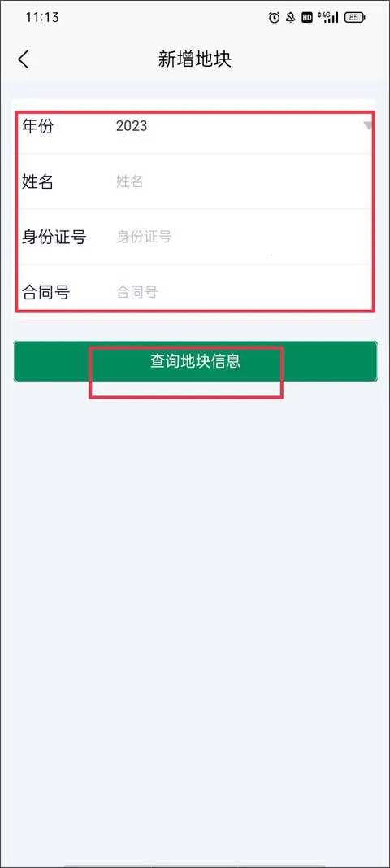Click the 查询地块信息 button
This screenshot has width=390, height=868.
click(x=195, y=361)
